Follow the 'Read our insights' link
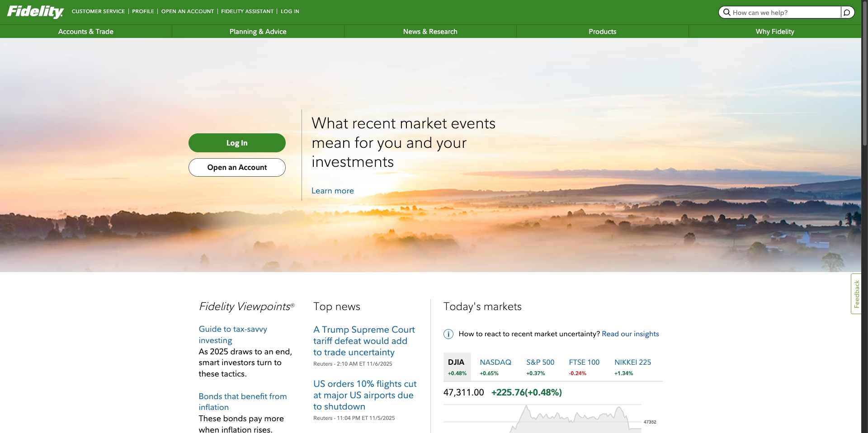Image resolution: width=868 pixels, height=433 pixels. pyautogui.click(x=630, y=334)
